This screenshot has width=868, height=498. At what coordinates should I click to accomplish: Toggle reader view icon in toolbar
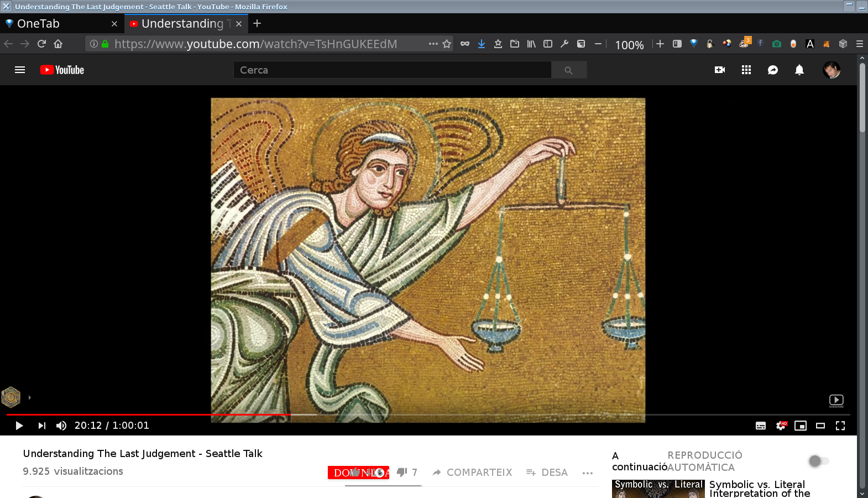click(677, 44)
